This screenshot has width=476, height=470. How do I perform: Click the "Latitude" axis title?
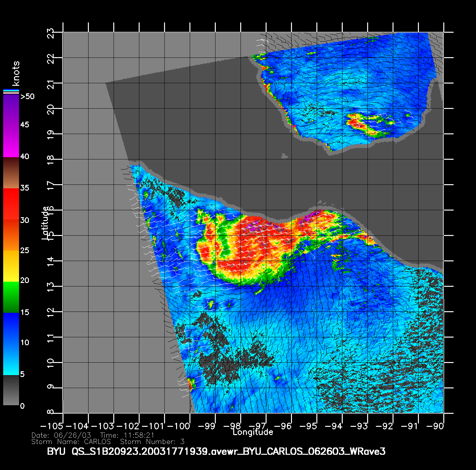(45, 222)
